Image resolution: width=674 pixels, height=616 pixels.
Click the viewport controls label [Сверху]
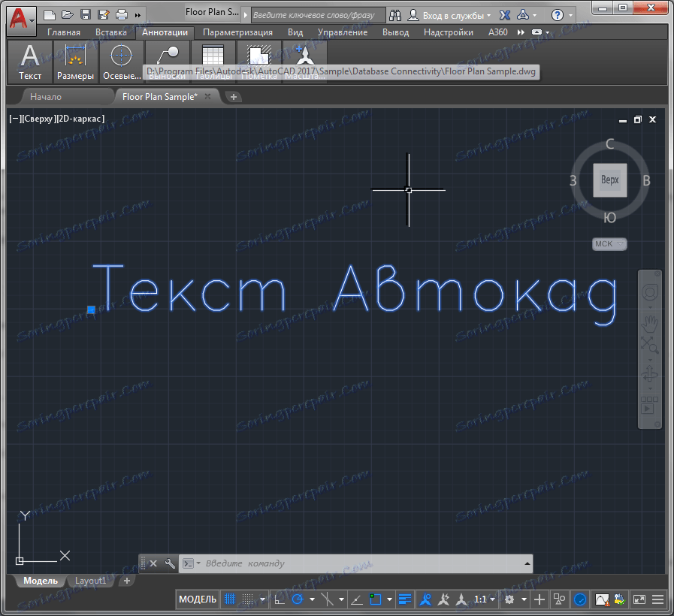coord(38,119)
